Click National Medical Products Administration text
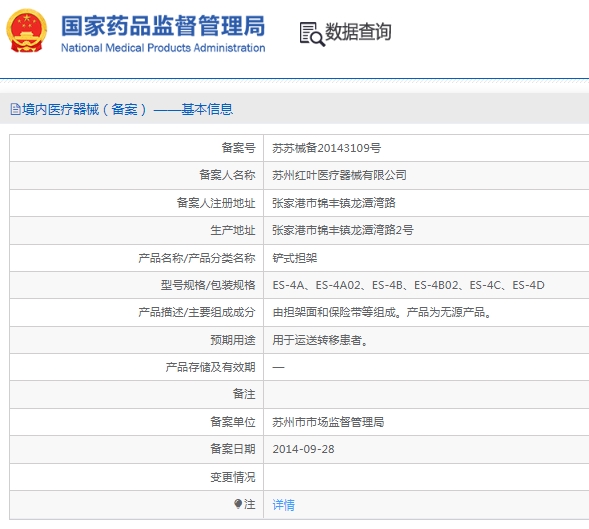This screenshot has height=529, width=589. [x=163, y=48]
